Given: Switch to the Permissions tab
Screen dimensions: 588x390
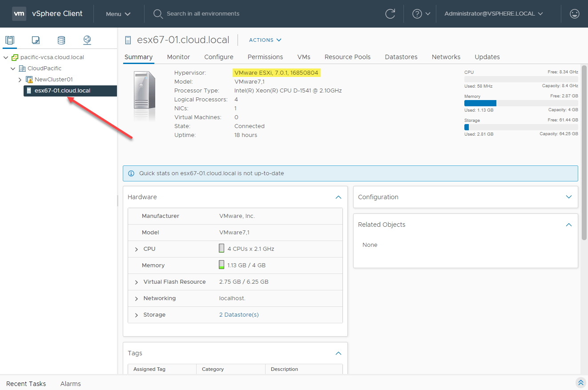Looking at the screenshot, I should click(x=265, y=57).
